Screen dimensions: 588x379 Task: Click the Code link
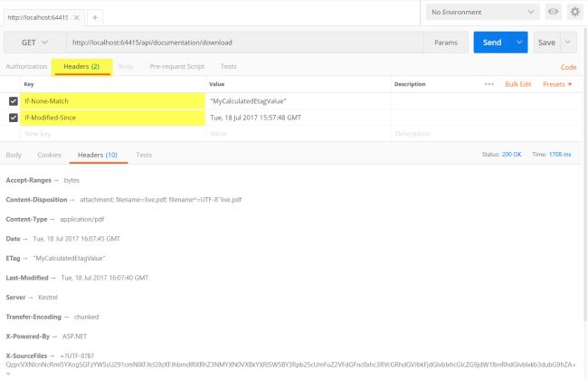(568, 67)
